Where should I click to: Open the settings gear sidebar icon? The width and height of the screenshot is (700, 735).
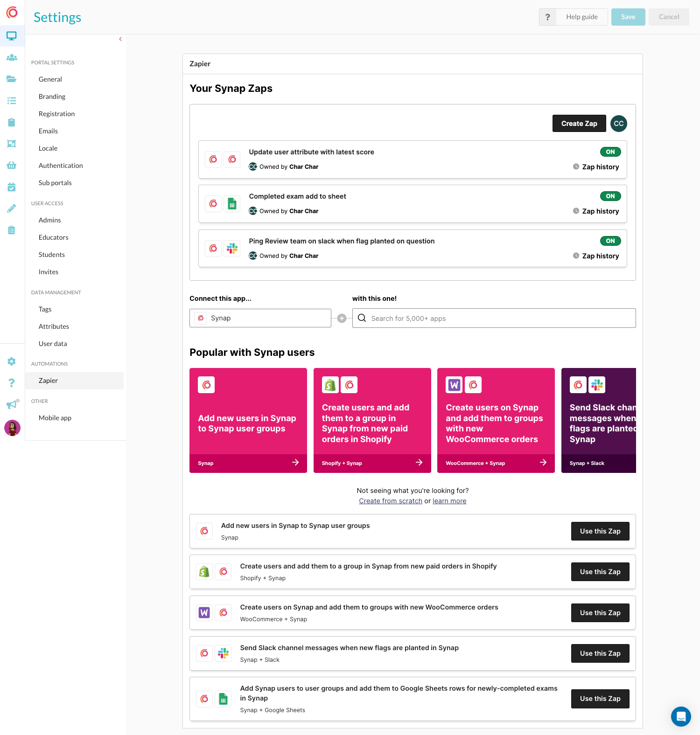coord(12,361)
